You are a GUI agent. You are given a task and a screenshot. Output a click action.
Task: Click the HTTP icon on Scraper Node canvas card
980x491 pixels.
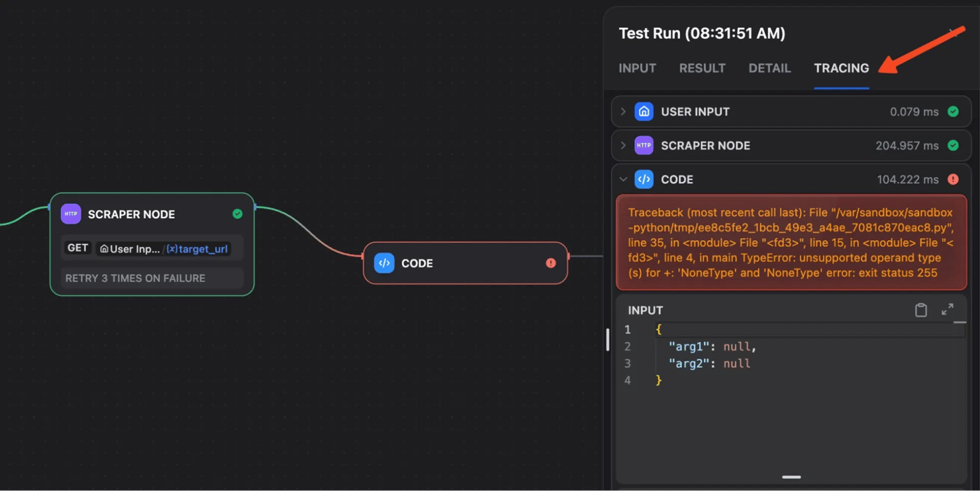pyautogui.click(x=71, y=214)
